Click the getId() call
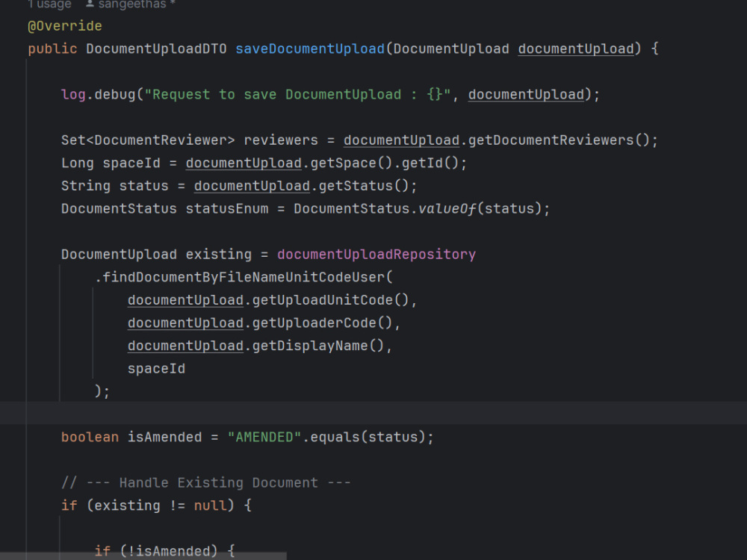The width and height of the screenshot is (747, 560). [430, 163]
